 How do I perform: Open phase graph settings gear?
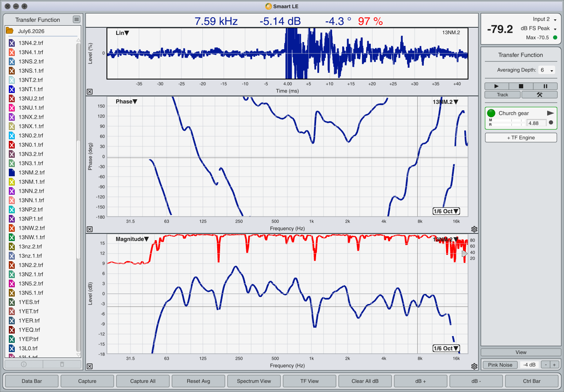click(x=474, y=229)
